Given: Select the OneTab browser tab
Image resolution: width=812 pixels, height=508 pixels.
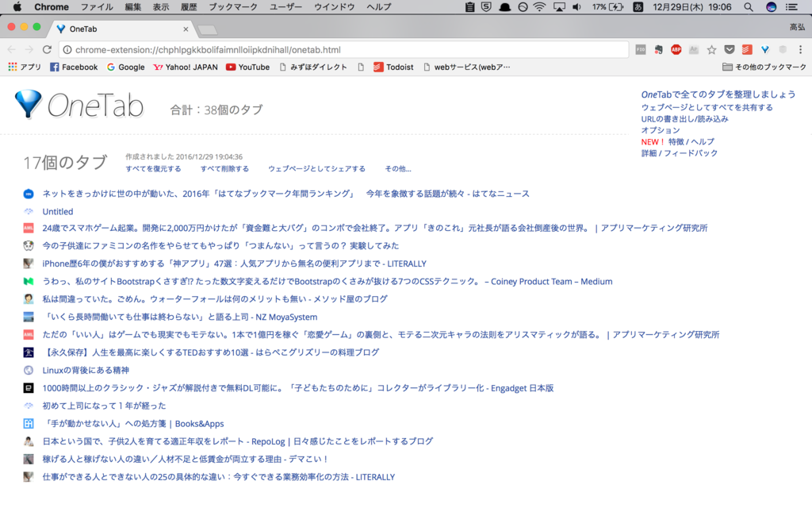Looking at the screenshot, I should tap(121, 29).
